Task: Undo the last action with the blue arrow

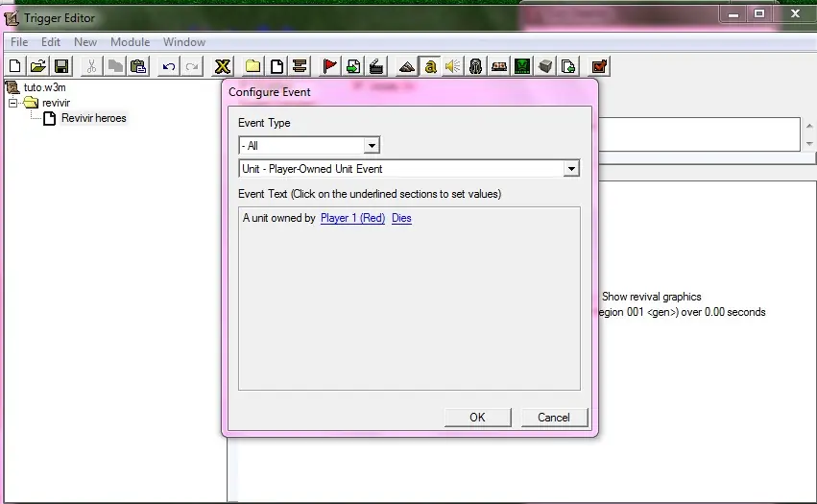Action: pyautogui.click(x=169, y=66)
